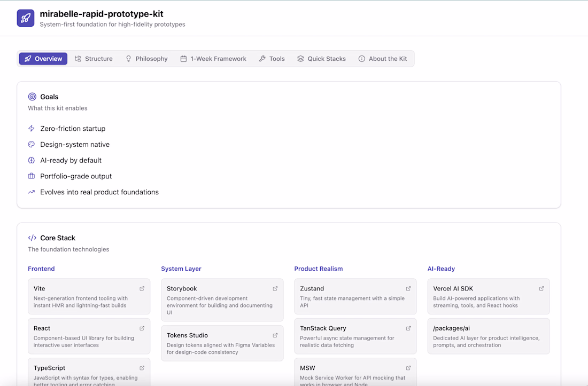This screenshot has height=386, width=588.
Task: Click the /packages/ai card
Action: point(489,336)
